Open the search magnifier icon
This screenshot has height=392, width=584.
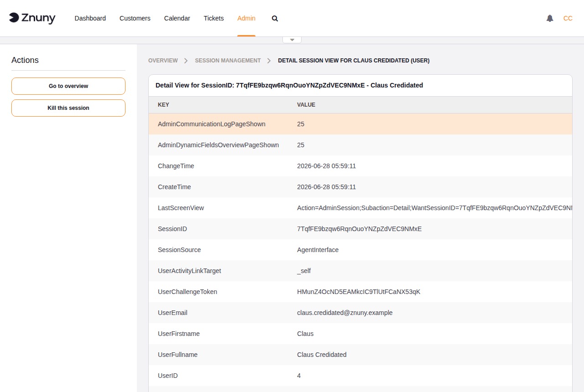pos(275,19)
